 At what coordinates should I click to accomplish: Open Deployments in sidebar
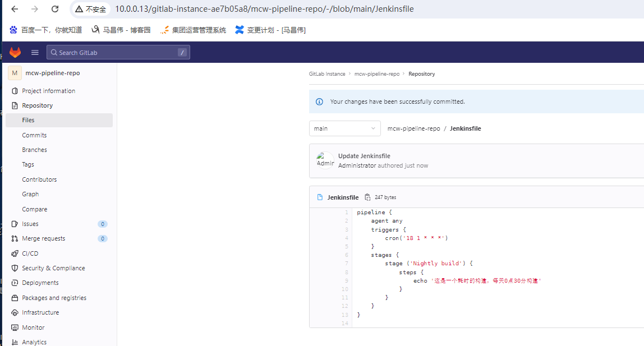tap(40, 283)
